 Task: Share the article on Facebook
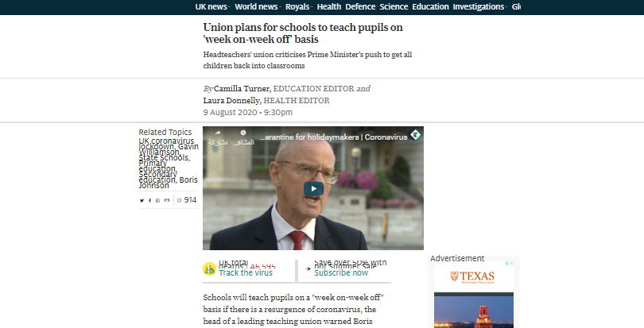149,200
